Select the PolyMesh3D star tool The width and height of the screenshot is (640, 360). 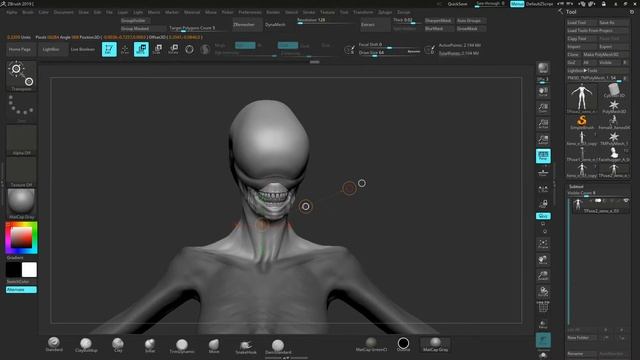(614, 107)
